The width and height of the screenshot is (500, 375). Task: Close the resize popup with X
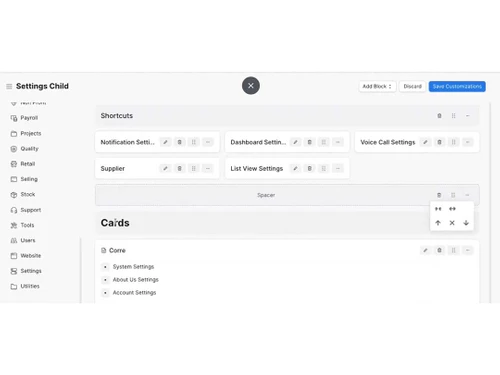(x=452, y=223)
